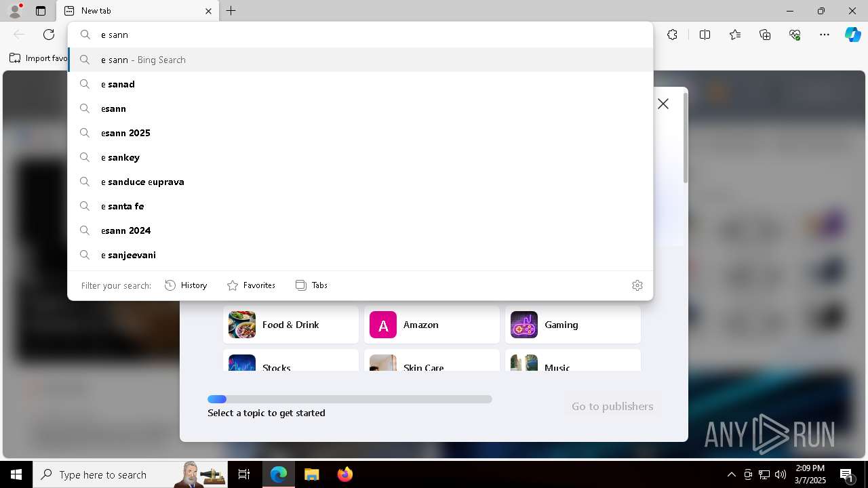Open Firefox from taskbar
Image resolution: width=868 pixels, height=488 pixels.
coord(345,474)
